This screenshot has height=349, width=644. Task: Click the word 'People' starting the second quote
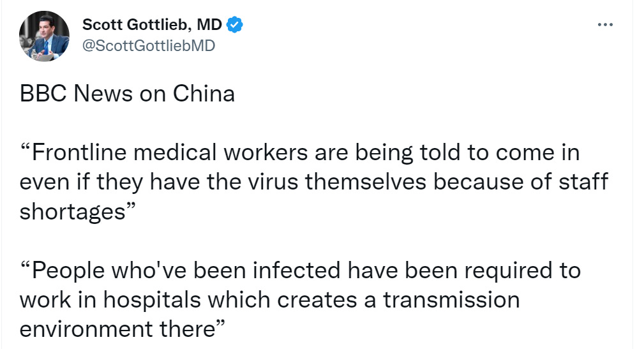click(68, 271)
